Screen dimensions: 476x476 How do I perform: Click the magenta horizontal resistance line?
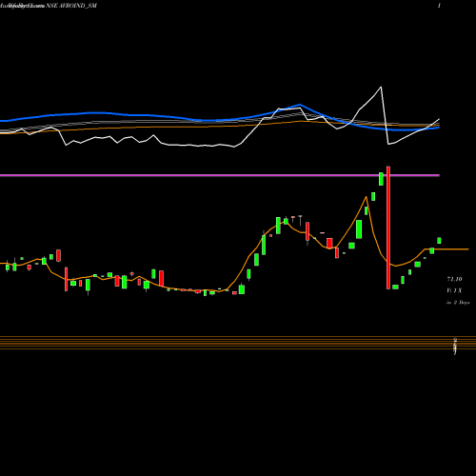(220, 175)
